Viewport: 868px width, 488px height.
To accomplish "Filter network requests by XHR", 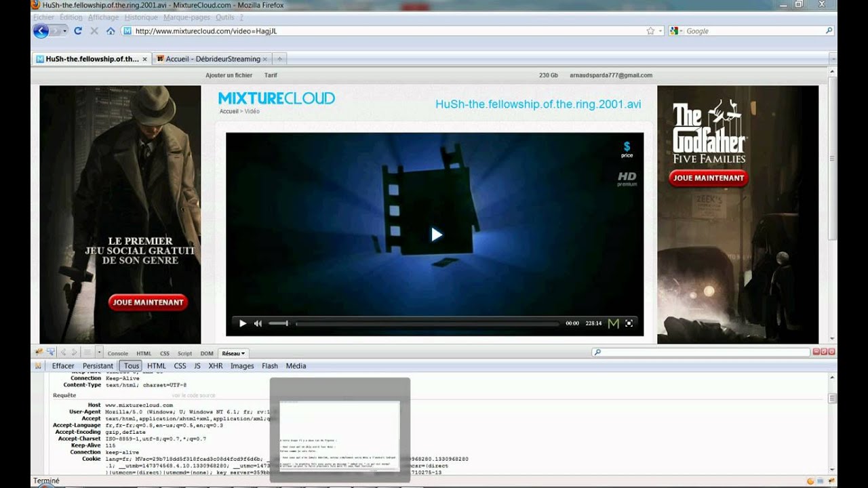I will point(216,366).
